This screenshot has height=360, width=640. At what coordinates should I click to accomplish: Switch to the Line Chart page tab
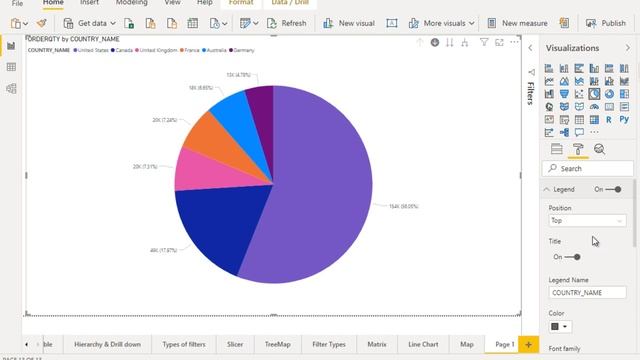tap(423, 344)
